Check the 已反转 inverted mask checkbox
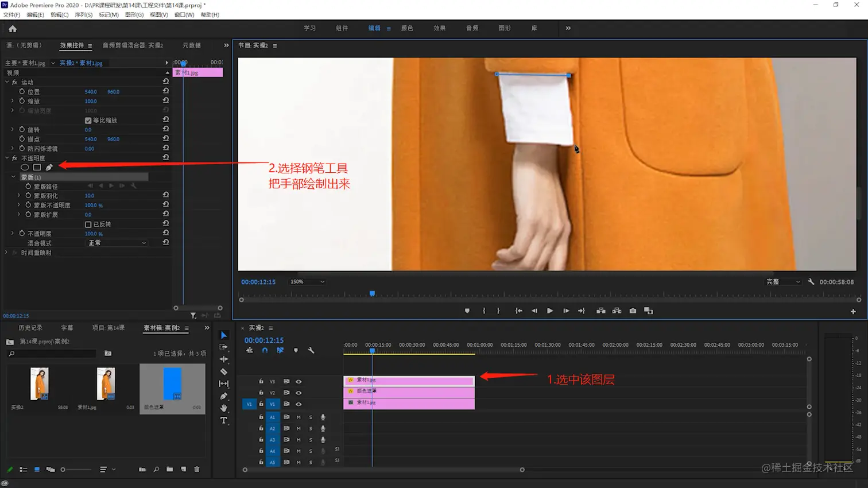Viewport: 868px width, 488px height. click(x=88, y=224)
